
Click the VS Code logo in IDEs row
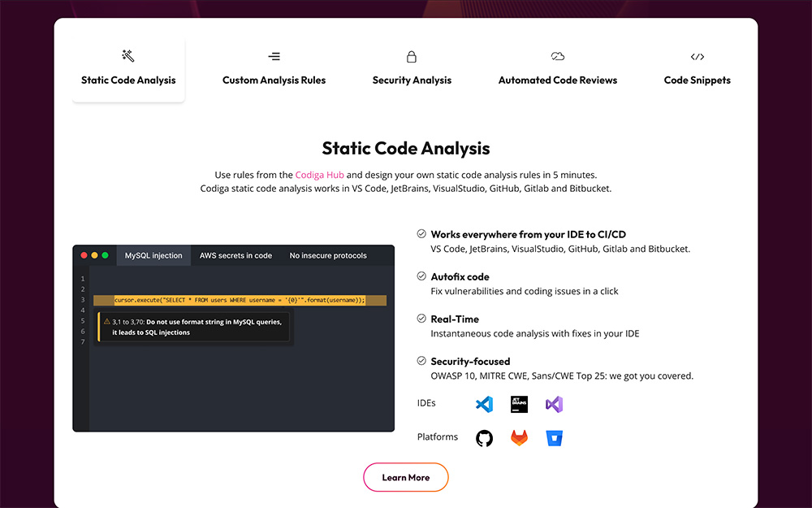pos(484,404)
